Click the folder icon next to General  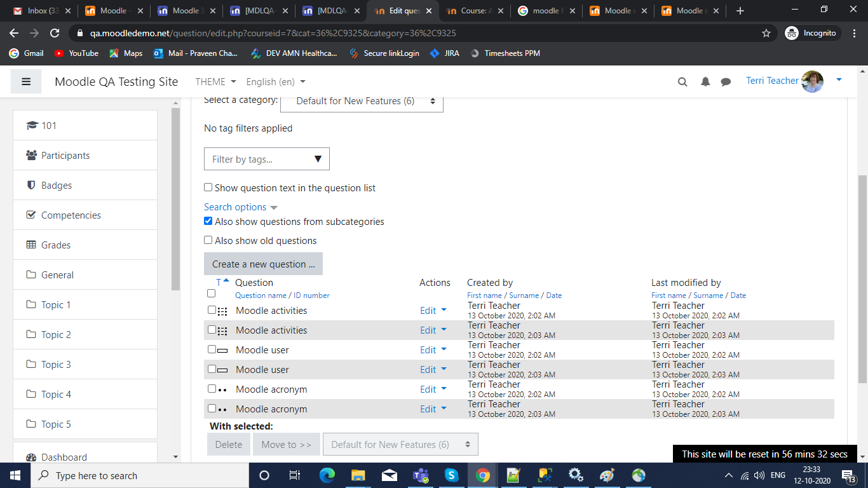pos(31,274)
